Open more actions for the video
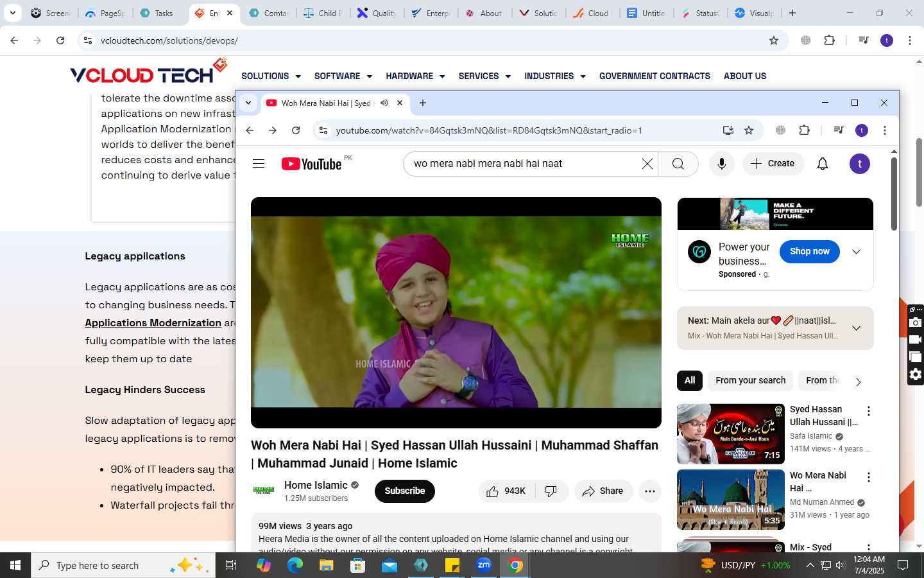 pyautogui.click(x=650, y=491)
